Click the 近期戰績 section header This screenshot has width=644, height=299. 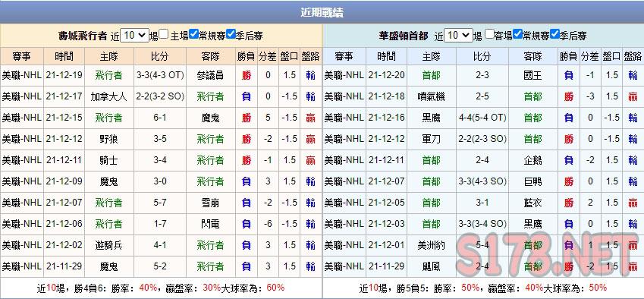coord(322,12)
